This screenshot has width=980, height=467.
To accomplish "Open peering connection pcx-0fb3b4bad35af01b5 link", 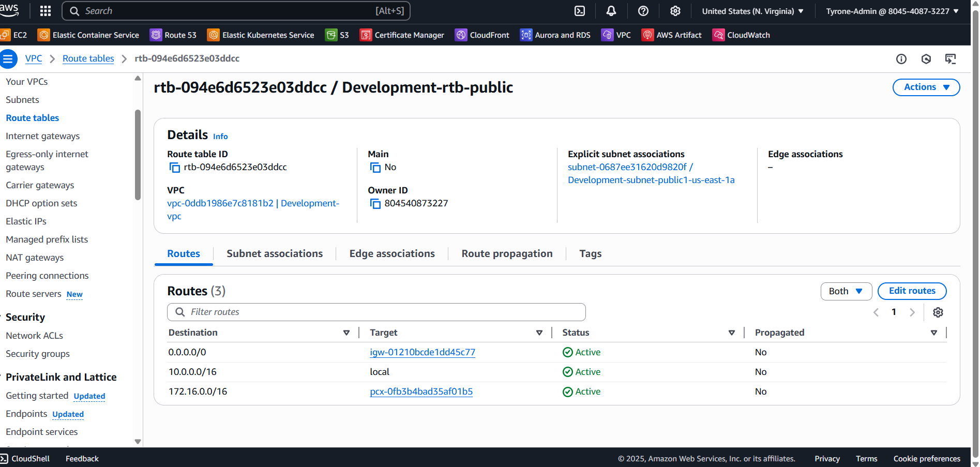I will click(421, 391).
